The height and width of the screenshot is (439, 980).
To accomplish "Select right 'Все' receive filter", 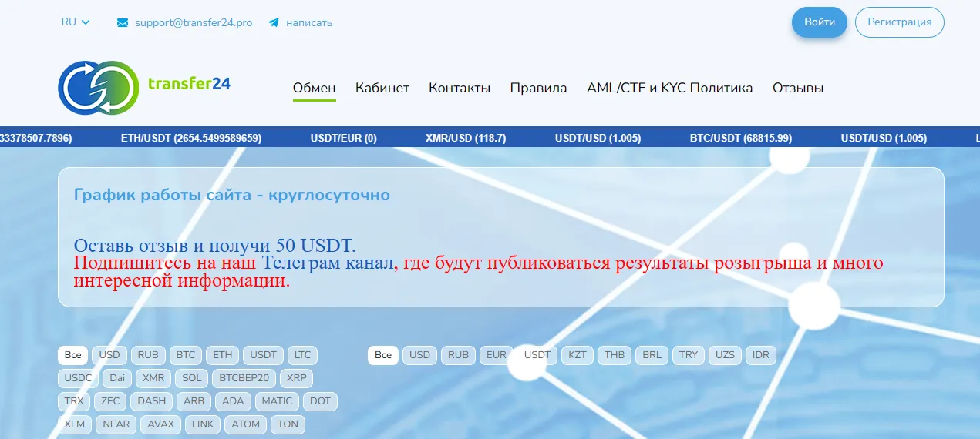I will [x=383, y=355].
